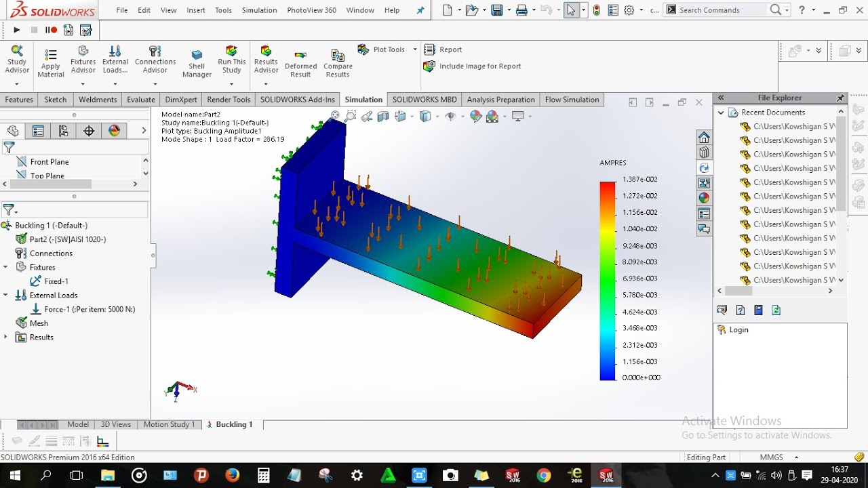Screen dimensions: 868x488
Task: Open Custom Properties task pane icon
Action: 704,213
